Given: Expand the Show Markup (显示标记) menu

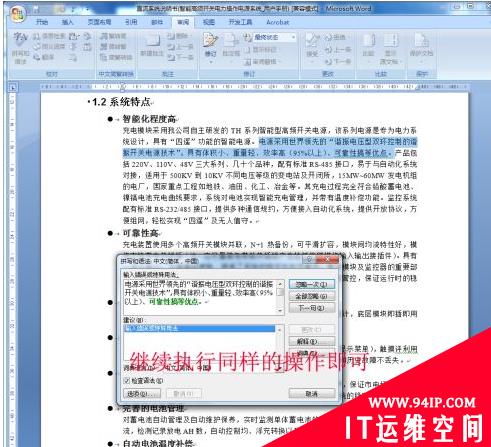Looking at the screenshot, I should click(261, 49).
